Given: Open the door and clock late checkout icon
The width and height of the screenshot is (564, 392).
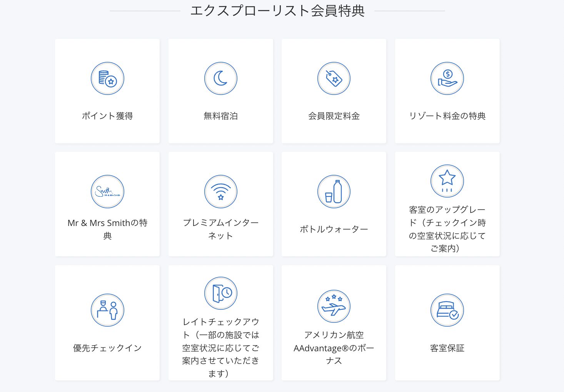Looking at the screenshot, I should pyautogui.click(x=220, y=293).
